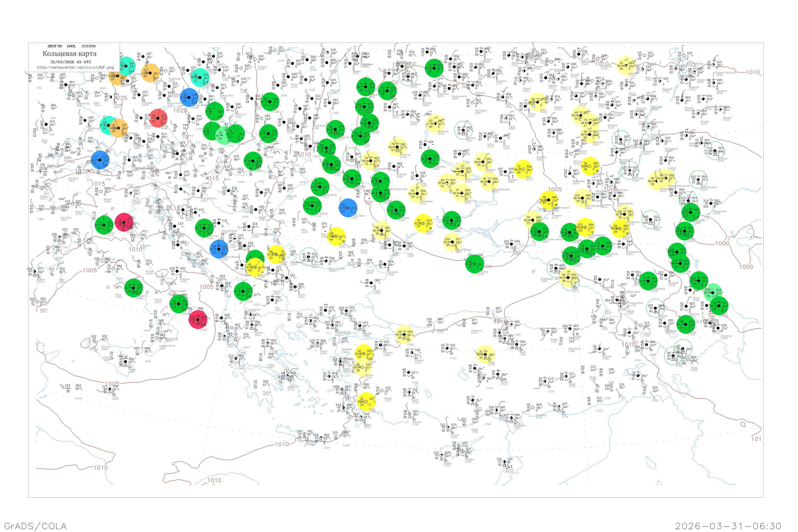The width and height of the screenshot is (798, 532).
Task: Select the green station marker at Banja Luka
Action: 205,228
